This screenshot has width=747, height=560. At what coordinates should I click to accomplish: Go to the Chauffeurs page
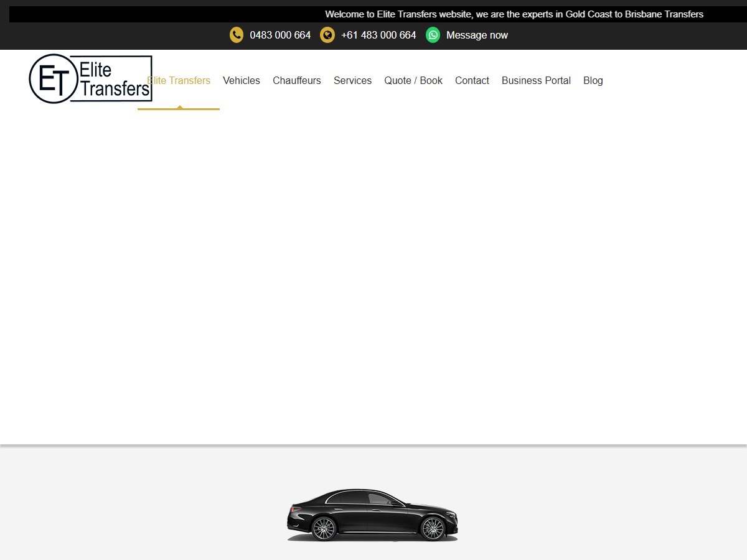[297, 80]
